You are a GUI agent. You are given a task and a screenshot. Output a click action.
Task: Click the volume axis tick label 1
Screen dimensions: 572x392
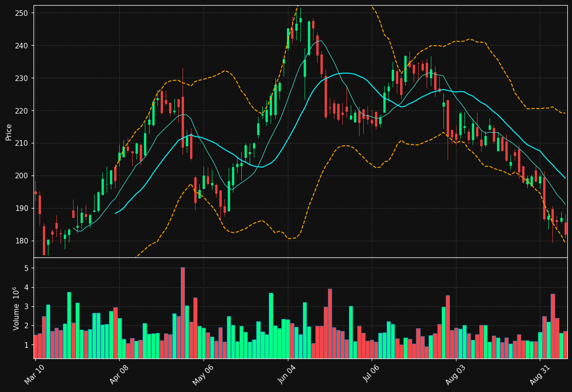coord(26,345)
